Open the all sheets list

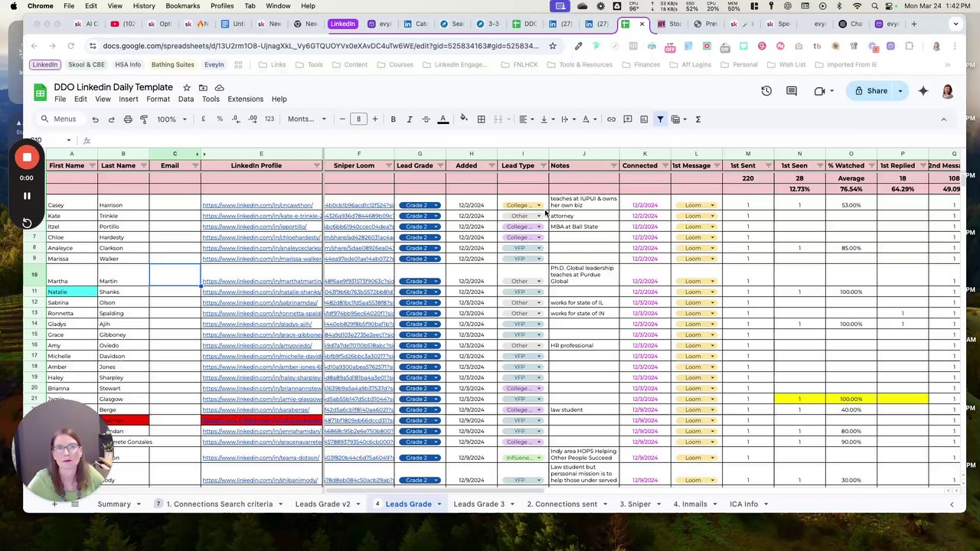(x=74, y=504)
